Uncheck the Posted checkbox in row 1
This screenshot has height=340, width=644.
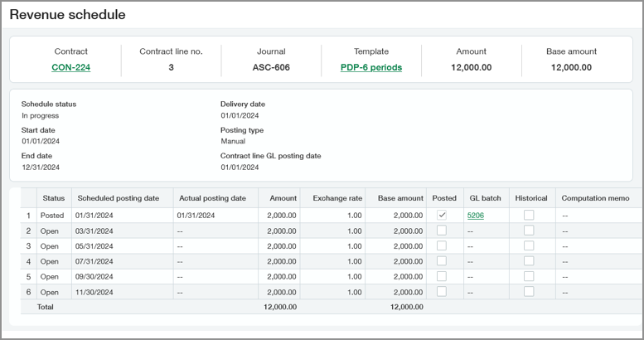pos(442,216)
